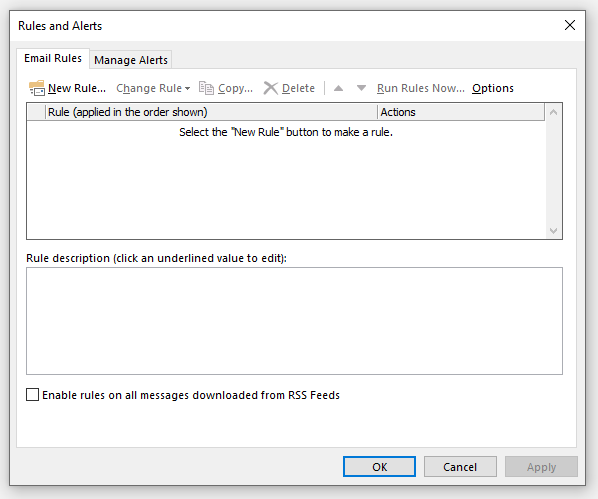
Task: Click Run Rules Now
Action: [x=421, y=88]
